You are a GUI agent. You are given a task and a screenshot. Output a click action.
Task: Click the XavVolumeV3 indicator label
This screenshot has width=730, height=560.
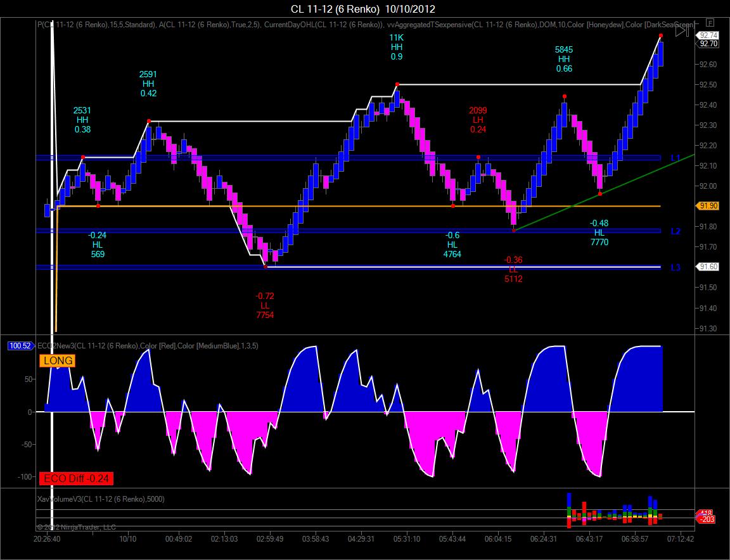point(101,499)
